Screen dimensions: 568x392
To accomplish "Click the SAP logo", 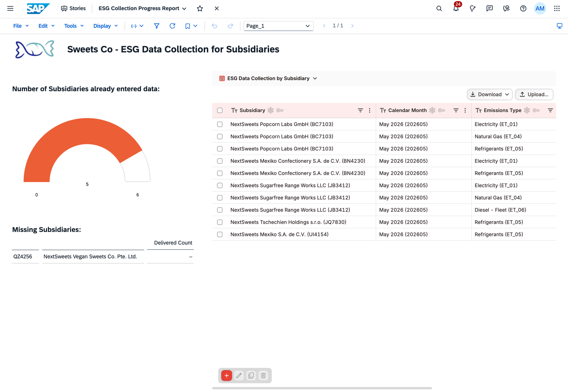I will pos(38,8).
